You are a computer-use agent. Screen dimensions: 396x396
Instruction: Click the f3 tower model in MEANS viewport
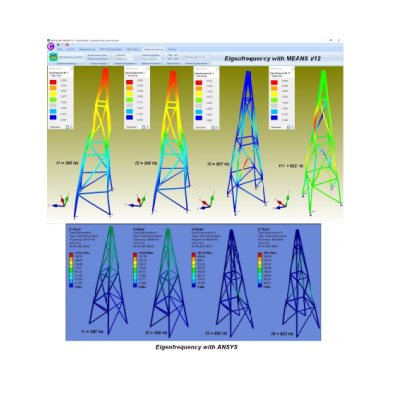[246, 142]
